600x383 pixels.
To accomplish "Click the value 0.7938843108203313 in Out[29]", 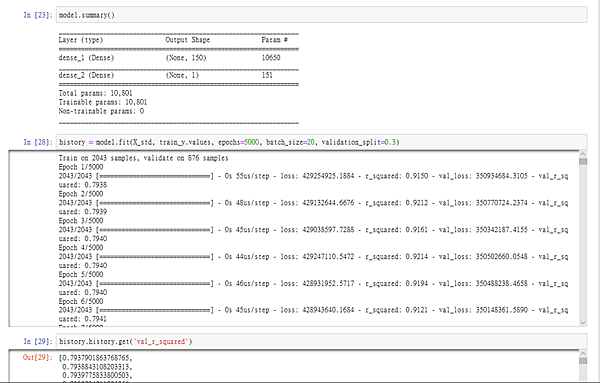I will pos(96,367).
